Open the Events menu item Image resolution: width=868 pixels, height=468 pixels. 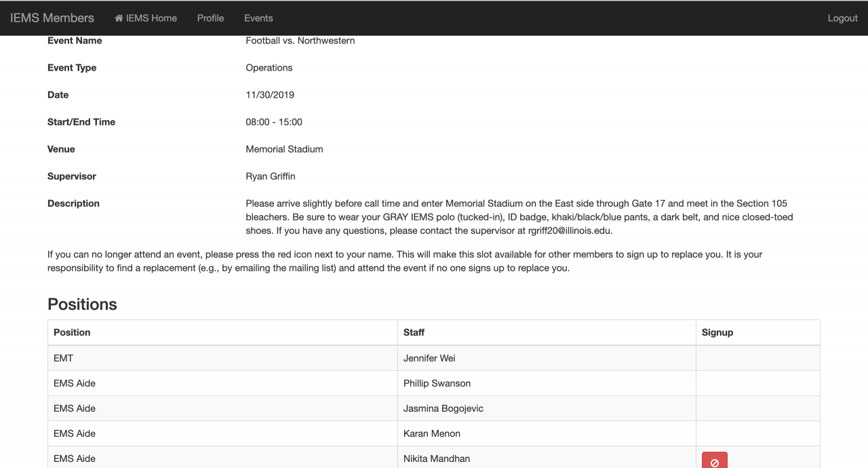coord(258,18)
